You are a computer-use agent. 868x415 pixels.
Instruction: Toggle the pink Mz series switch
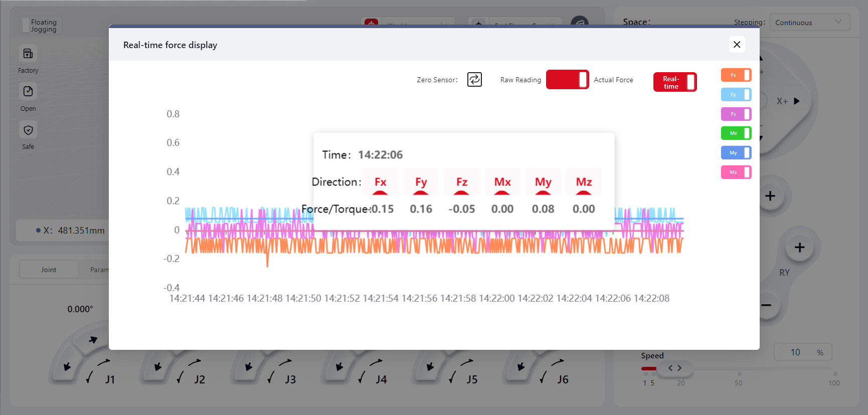tap(736, 172)
